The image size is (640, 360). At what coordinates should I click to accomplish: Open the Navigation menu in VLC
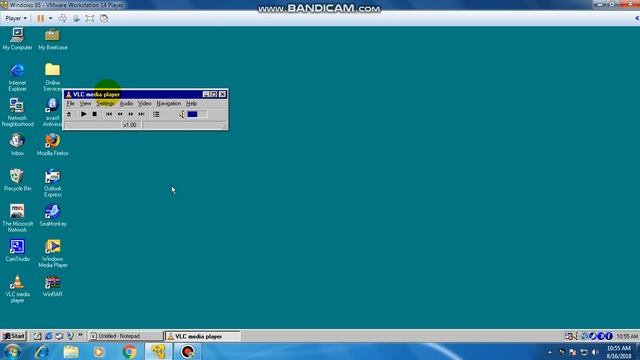pyautogui.click(x=169, y=104)
